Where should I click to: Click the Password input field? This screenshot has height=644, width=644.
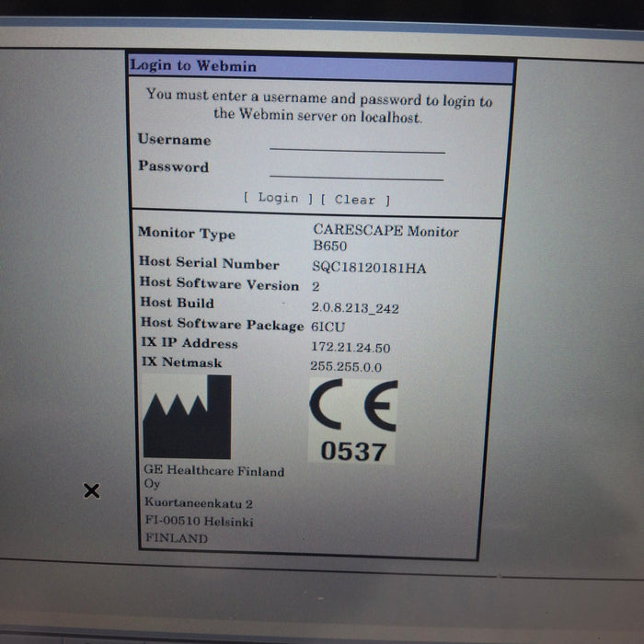click(x=357, y=171)
